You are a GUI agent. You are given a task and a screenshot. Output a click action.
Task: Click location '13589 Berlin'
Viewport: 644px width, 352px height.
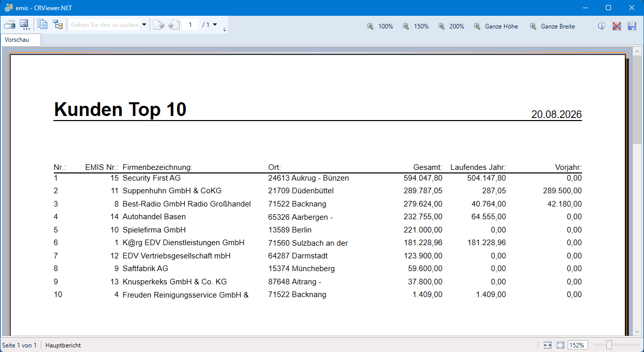coord(289,230)
